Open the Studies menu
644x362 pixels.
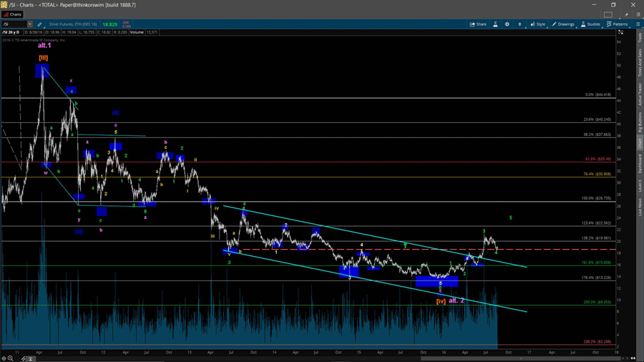[591, 24]
